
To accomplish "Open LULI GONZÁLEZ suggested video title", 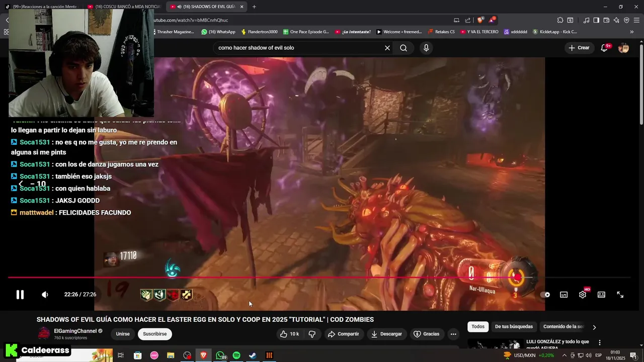I will 557,344.
